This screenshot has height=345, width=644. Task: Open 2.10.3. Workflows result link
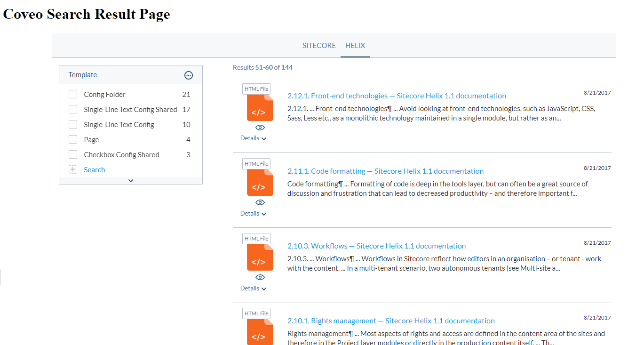tap(376, 246)
